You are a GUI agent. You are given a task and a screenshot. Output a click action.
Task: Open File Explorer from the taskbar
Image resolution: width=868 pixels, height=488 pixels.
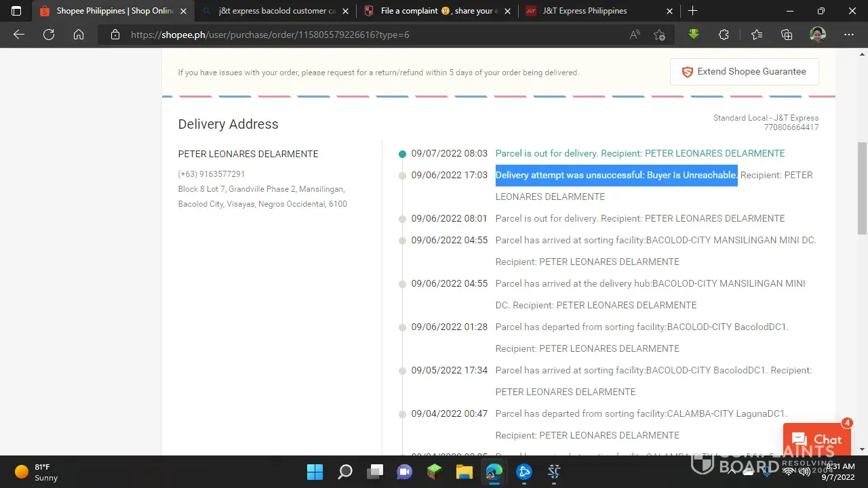point(464,471)
